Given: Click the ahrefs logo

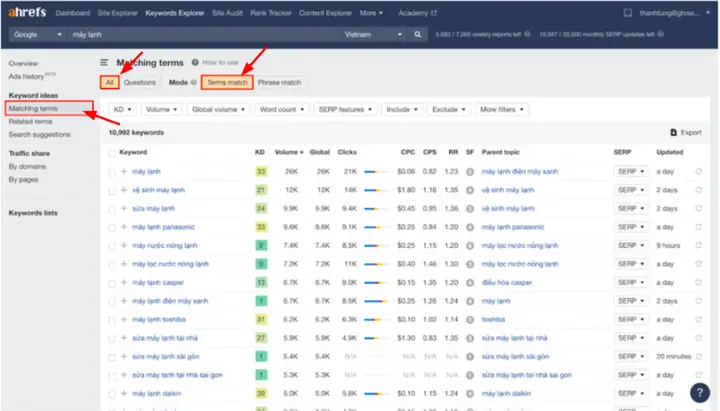Looking at the screenshot, I should pyautogui.click(x=28, y=12).
